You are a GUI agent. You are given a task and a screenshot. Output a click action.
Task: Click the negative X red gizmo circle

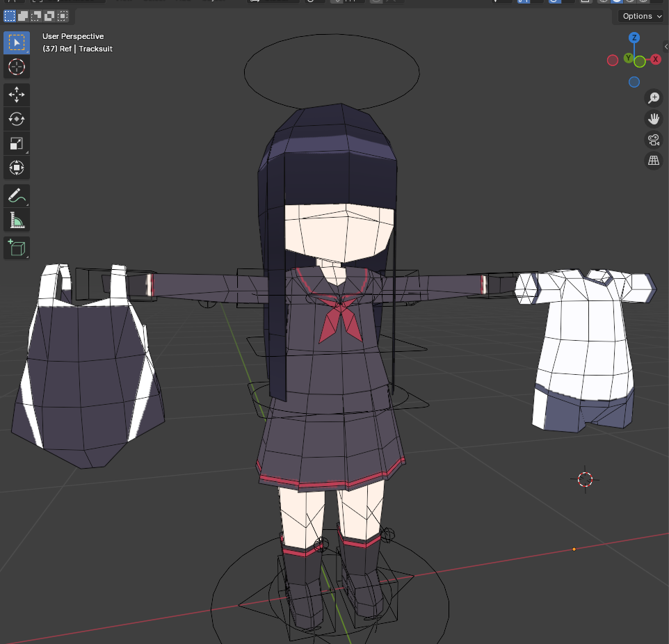pyautogui.click(x=613, y=61)
